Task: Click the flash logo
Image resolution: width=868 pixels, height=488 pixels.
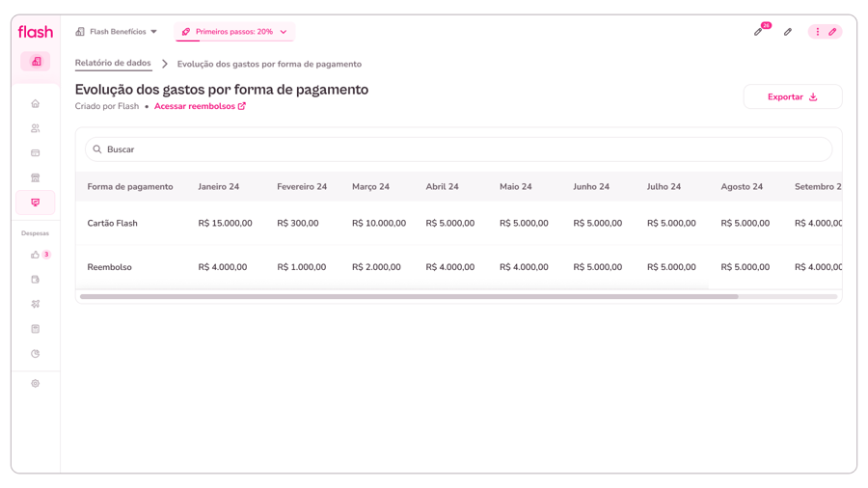Action: point(36,32)
